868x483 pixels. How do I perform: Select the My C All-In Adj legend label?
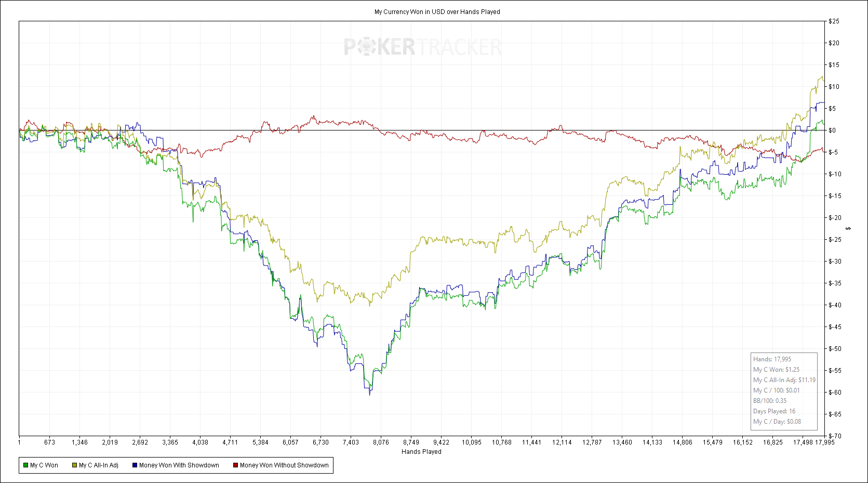(99, 465)
